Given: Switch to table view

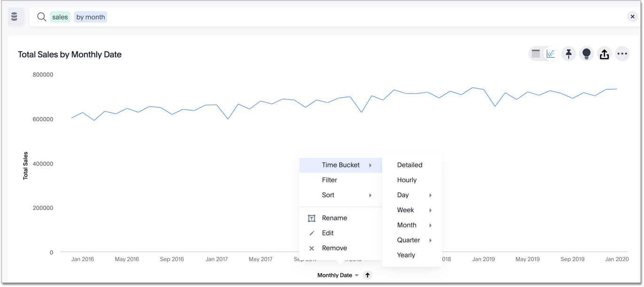Looking at the screenshot, I should click(x=536, y=54).
